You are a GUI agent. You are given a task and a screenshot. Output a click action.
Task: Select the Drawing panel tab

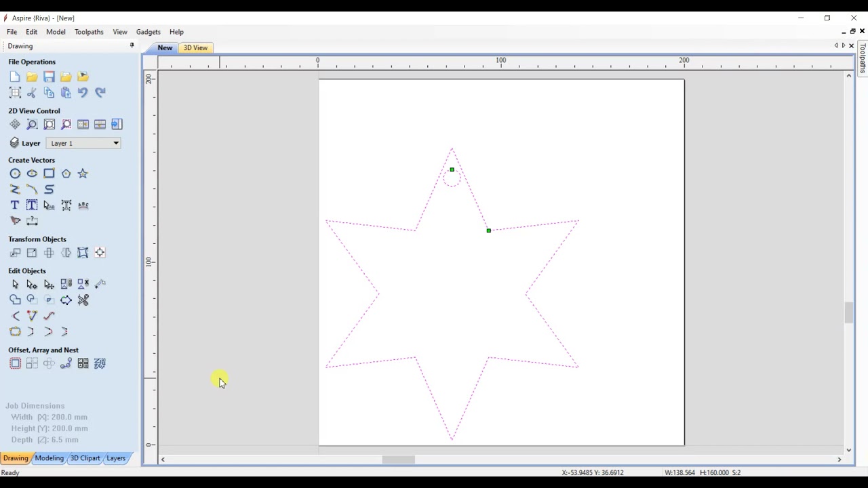[16, 458]
